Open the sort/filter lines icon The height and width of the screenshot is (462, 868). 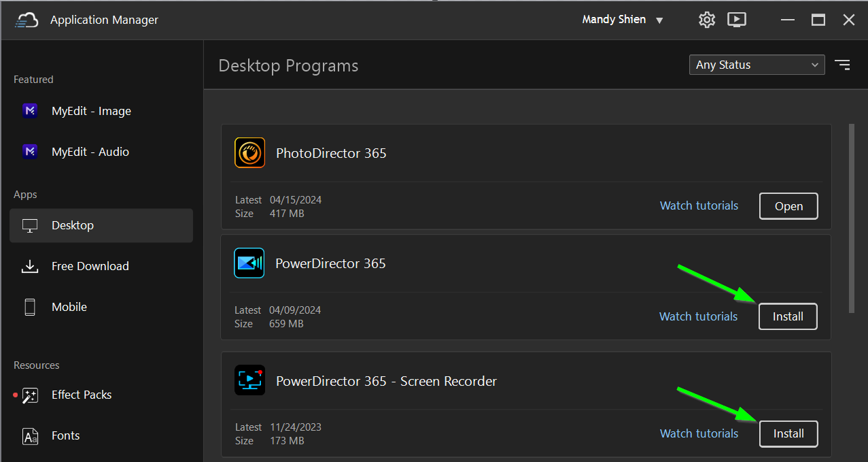tap(842, 65)
